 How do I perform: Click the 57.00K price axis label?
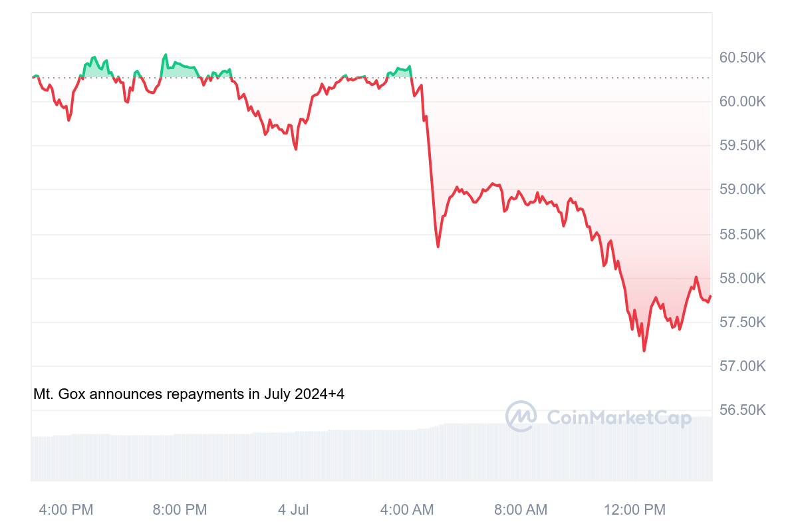(743, 366)
